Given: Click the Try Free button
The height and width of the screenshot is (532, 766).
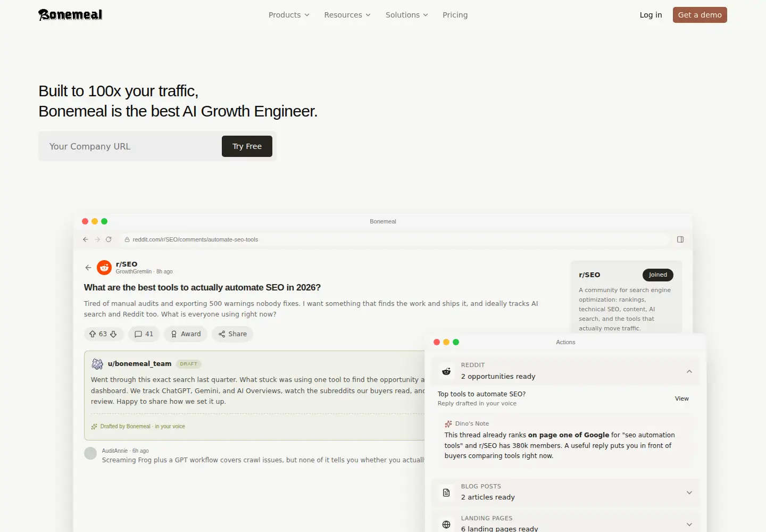Looking at the screenshot, I should [x=247, y=146].
